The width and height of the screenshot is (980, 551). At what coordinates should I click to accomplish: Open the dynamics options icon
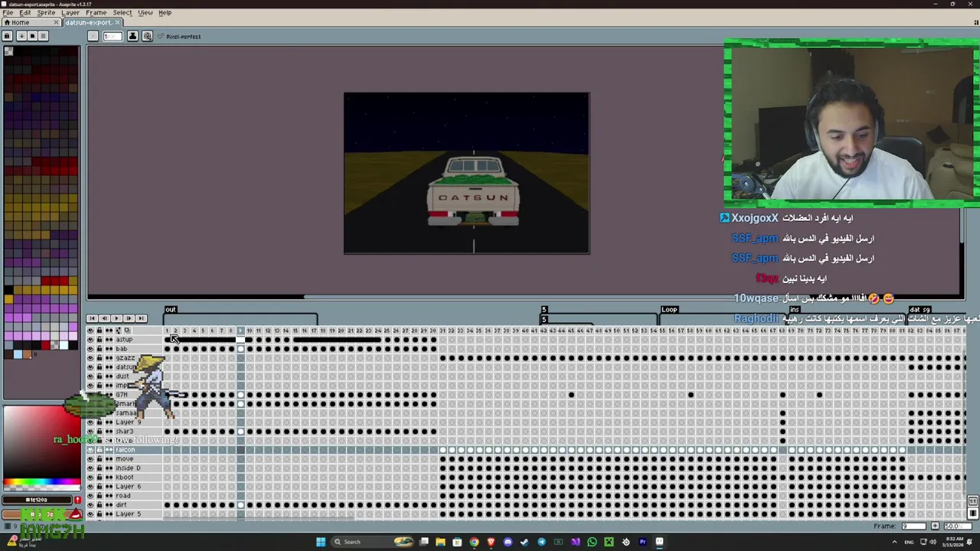pos(148,36)
